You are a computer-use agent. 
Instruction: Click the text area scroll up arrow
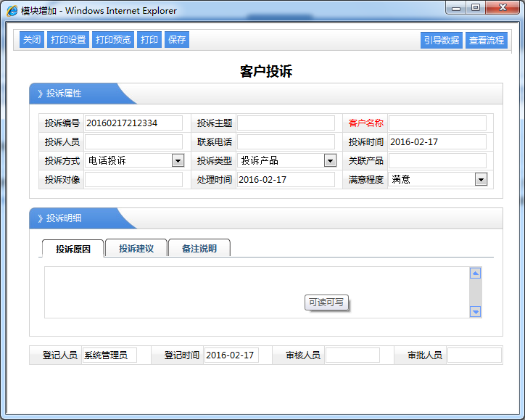[x=476, y=273]
